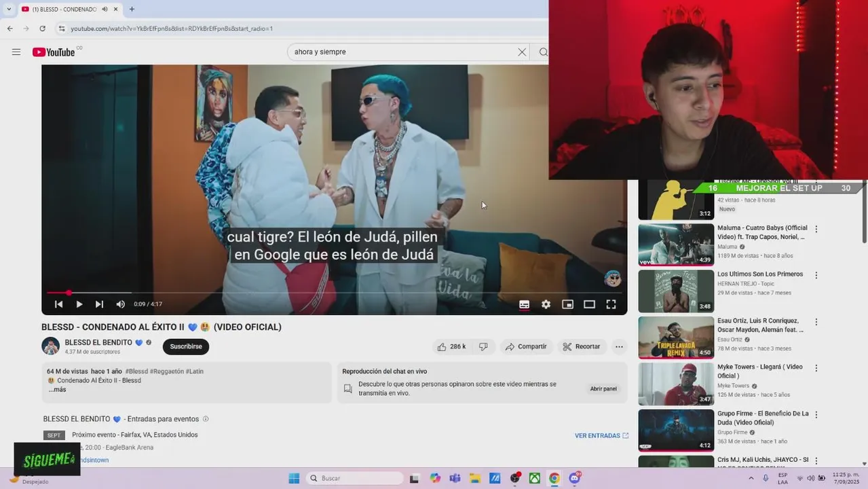Open File Explorer from the taskbar
The height and width of the screenshot is (489, 868).
click(475, 478)
